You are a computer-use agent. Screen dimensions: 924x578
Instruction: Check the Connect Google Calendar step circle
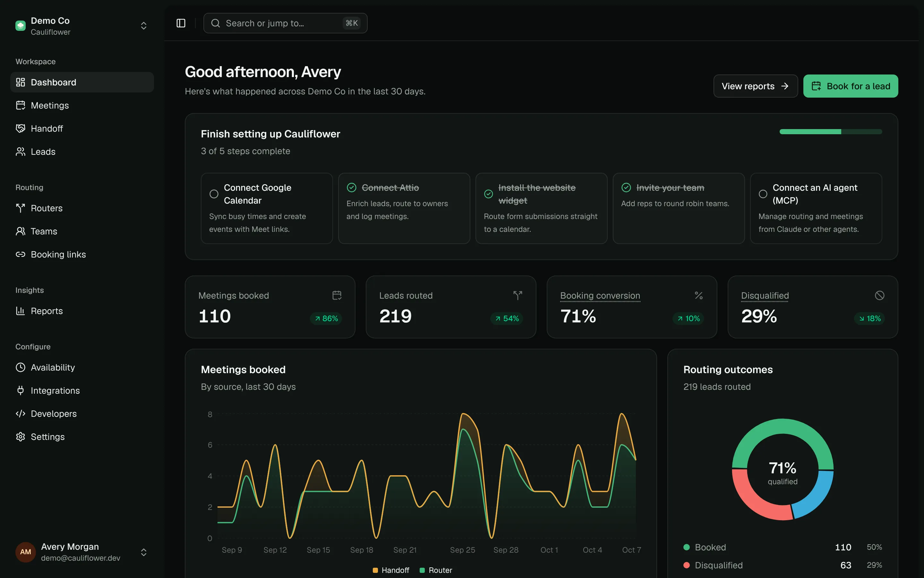[214, 194]
